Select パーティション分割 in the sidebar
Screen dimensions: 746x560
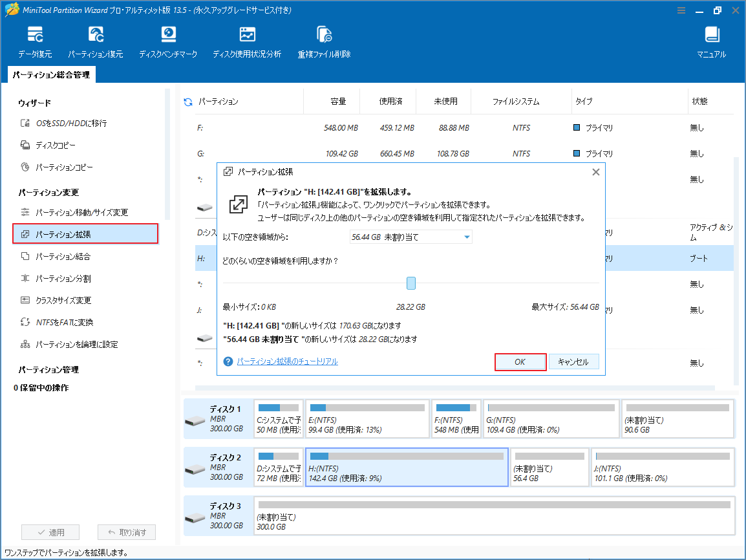(x=61, y=278)
